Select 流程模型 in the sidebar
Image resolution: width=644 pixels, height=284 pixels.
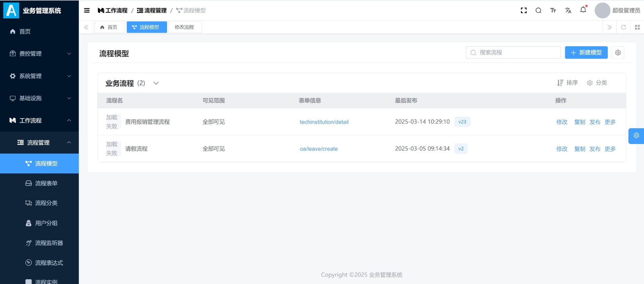[x=39, y=163]
